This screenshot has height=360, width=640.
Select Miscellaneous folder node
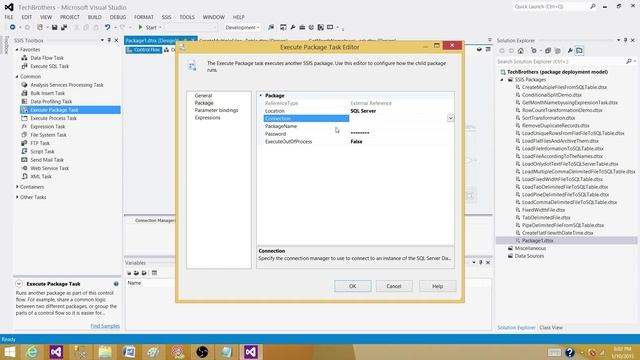[x=530, y=248]
